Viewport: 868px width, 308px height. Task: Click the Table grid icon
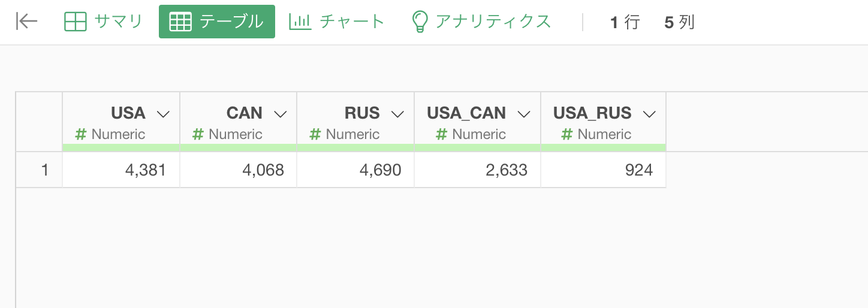coord(180,22)
